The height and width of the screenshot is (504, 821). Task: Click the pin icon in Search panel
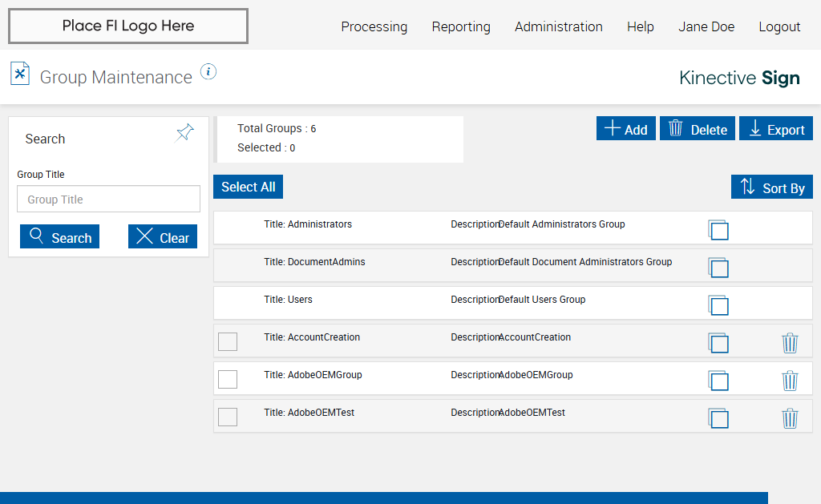coord(185,133)
